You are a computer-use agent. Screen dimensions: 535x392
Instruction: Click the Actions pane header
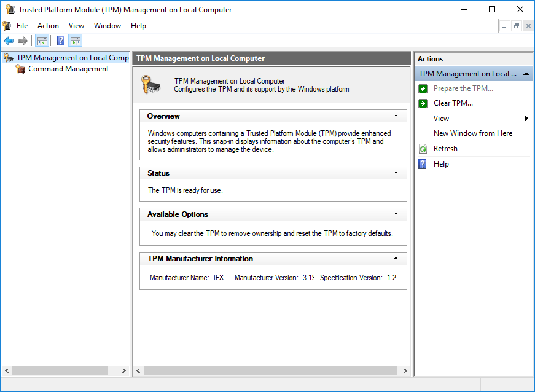tap(474, 59)
